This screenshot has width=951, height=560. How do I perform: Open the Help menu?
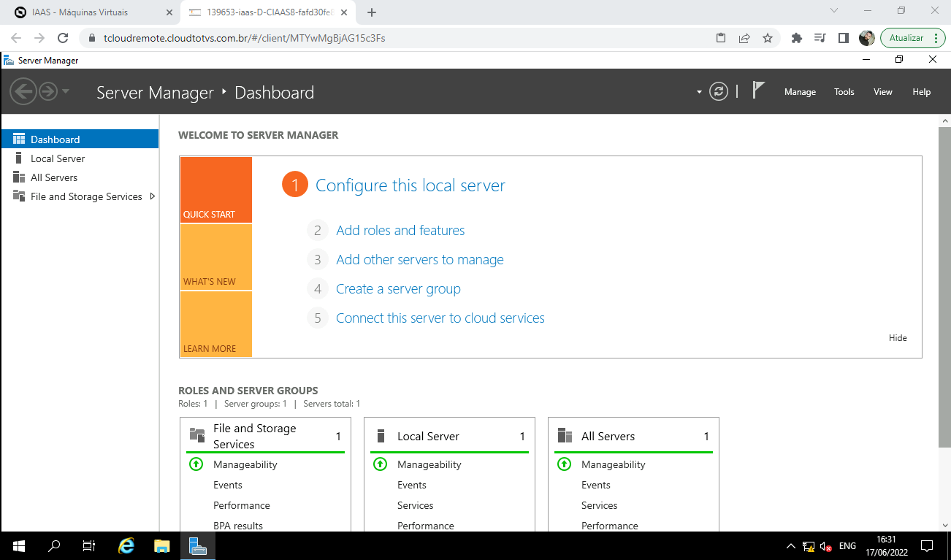click(922, 92)
